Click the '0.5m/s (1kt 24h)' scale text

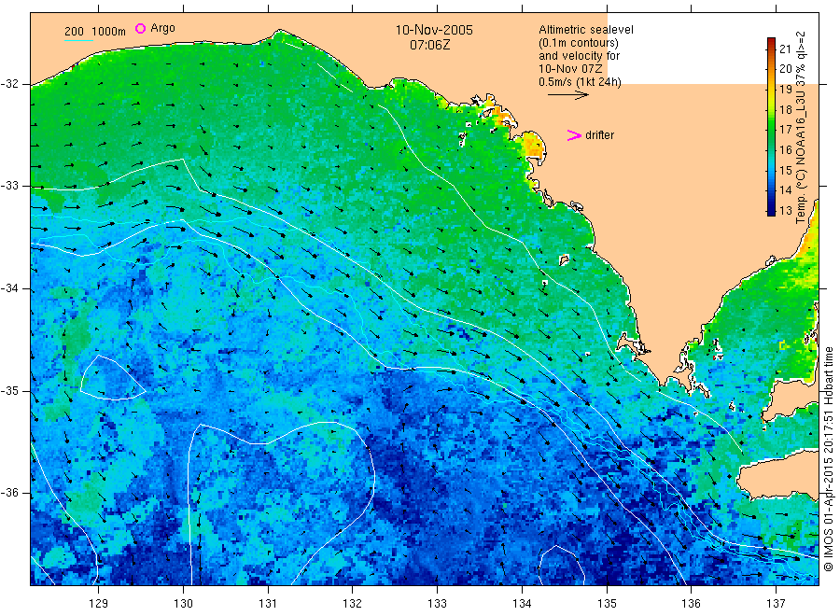pyautogui.click(x=580, y=82)
